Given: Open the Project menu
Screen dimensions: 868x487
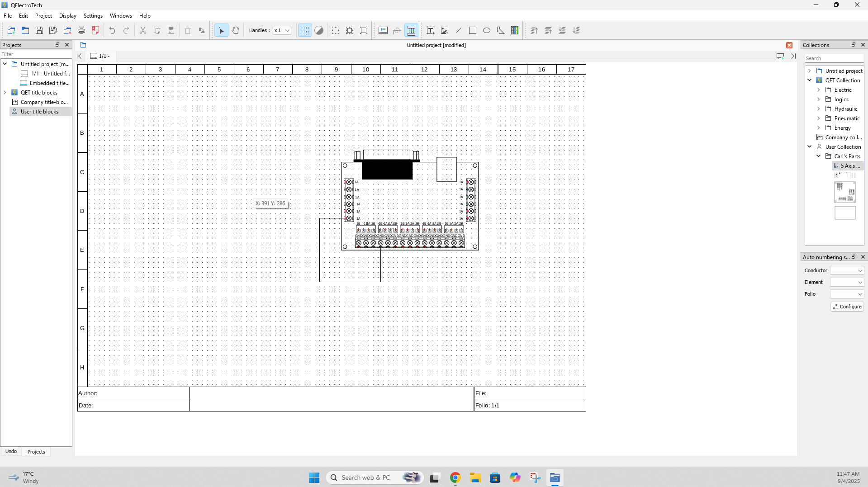Looking at the screenshot, I should click(43, 16).
